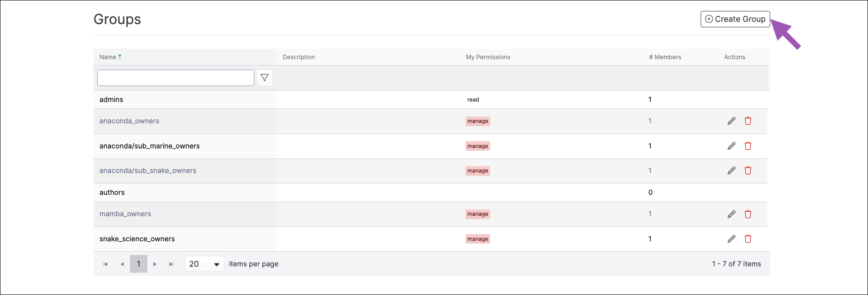Sort by the My Permissions column header
Screen dimensions: 868x295
[x=488, y=57]
